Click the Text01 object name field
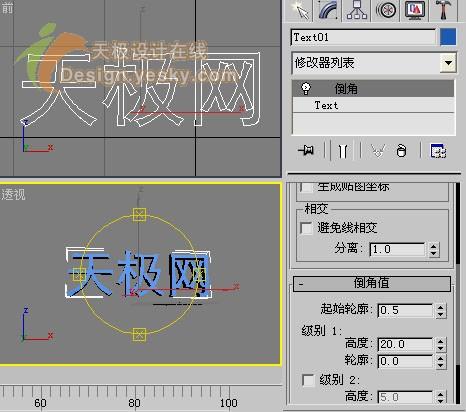466x412 pixels. click(x=363, y=37)
